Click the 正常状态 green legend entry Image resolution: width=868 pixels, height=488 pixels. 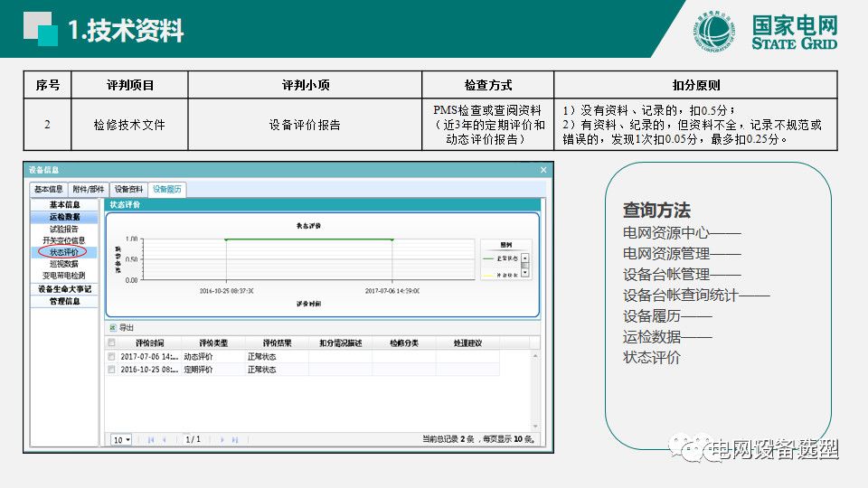pos(502,258)
